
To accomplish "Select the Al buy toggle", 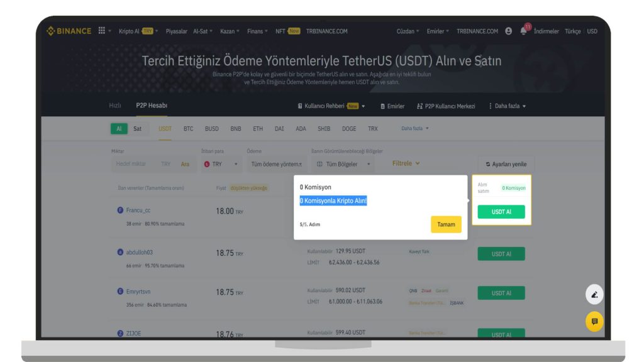I will coord(119,129).
